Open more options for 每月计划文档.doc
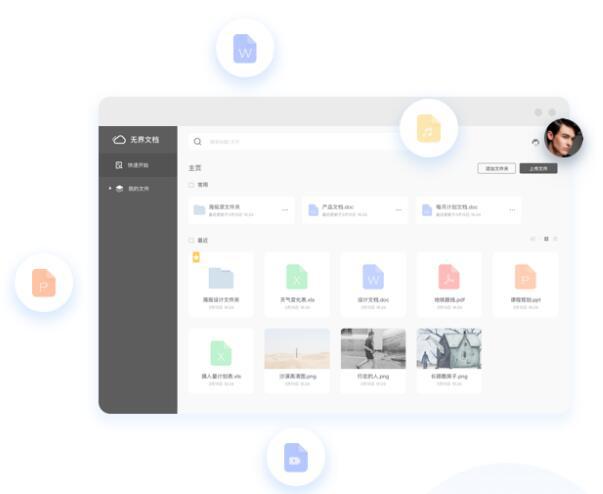This screenshot has height=494, width=603. 512,210
